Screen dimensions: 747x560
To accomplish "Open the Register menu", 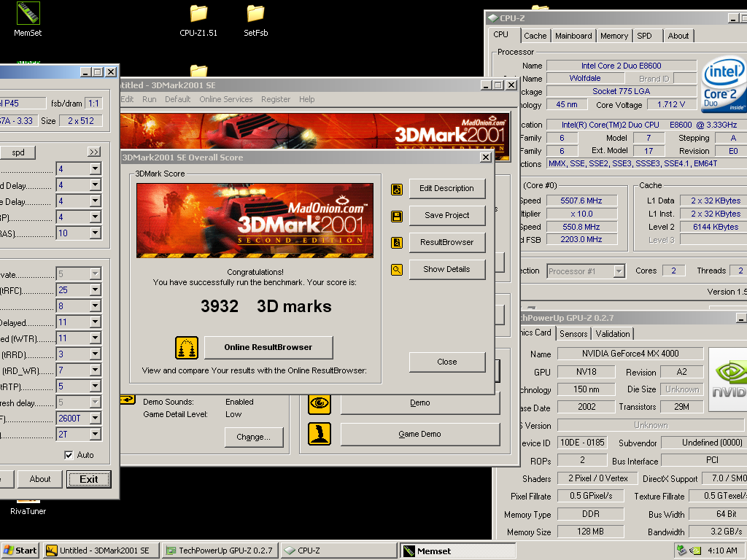I will point(275,99).
